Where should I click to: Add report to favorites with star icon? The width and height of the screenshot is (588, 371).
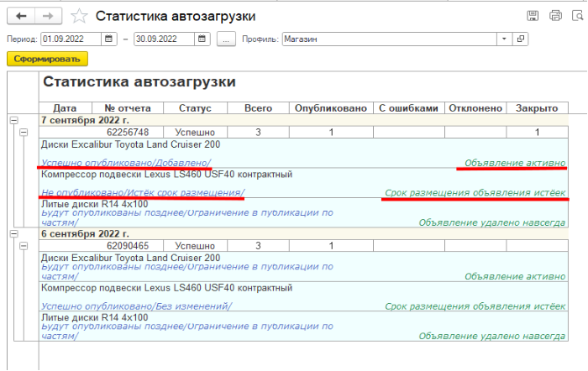click(x=79, y=16)
